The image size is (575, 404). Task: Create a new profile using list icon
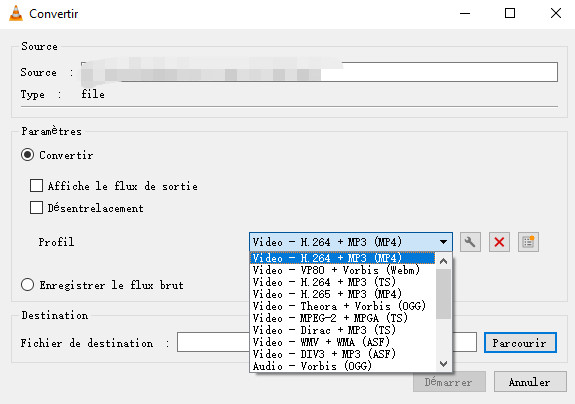click(x=528, y=242)
